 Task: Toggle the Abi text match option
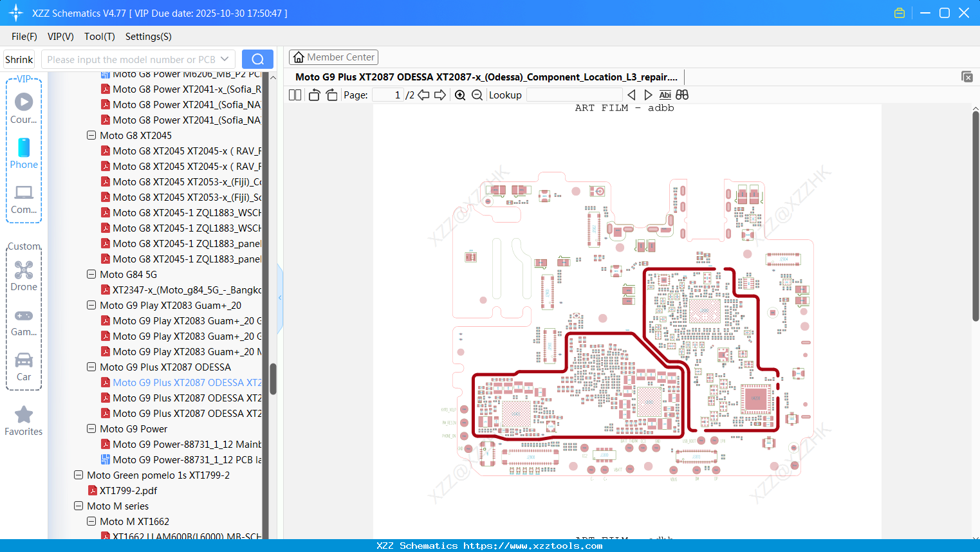(665, 95)
